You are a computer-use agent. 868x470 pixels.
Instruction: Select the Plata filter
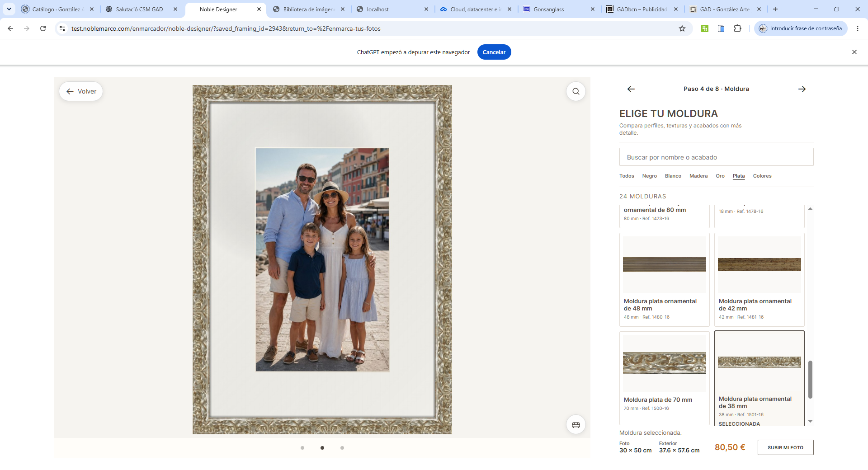739,176
